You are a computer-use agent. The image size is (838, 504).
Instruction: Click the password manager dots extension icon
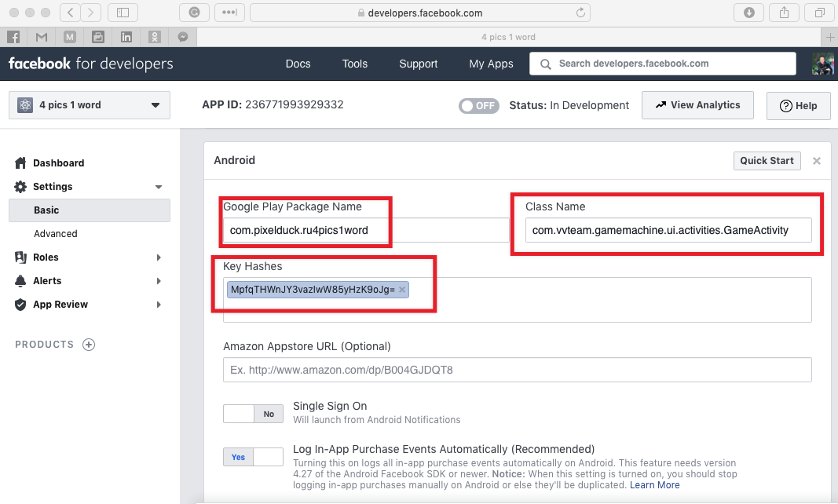(x=229, y=13)
